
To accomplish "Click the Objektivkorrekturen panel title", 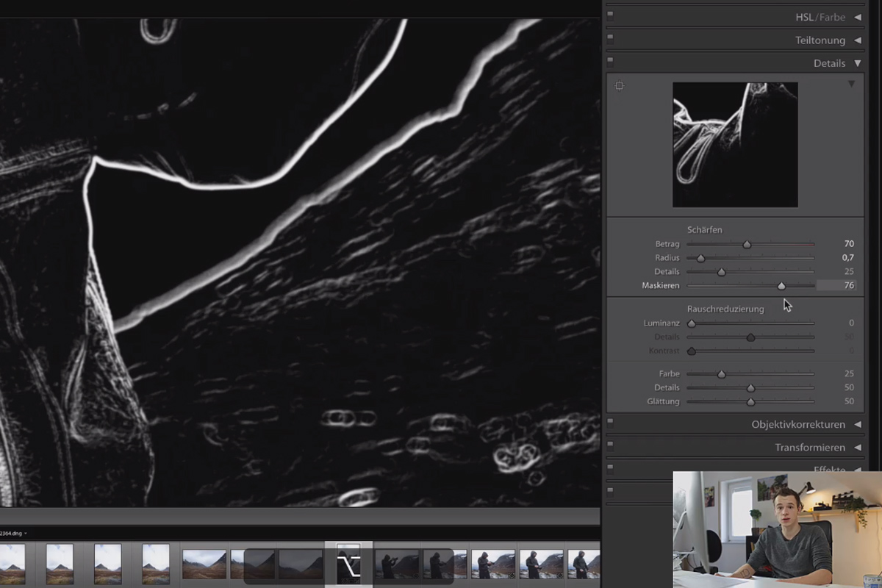I will (x=798, y=425).
